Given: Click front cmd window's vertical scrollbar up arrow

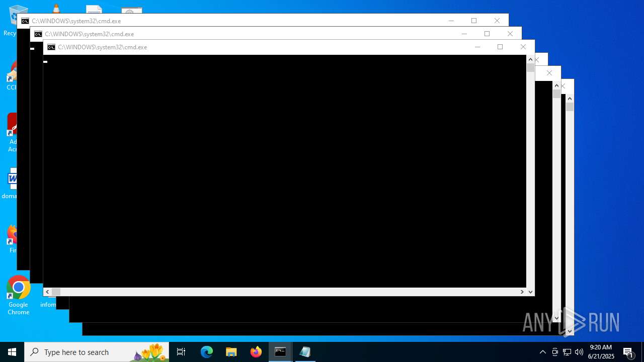Looking at the screenshot, I should (530, 59).
